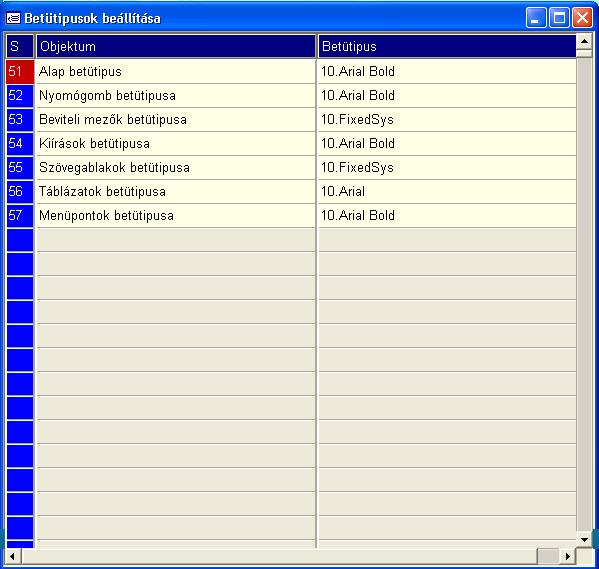
Task: Select row number 56
Action: [20, 191]
